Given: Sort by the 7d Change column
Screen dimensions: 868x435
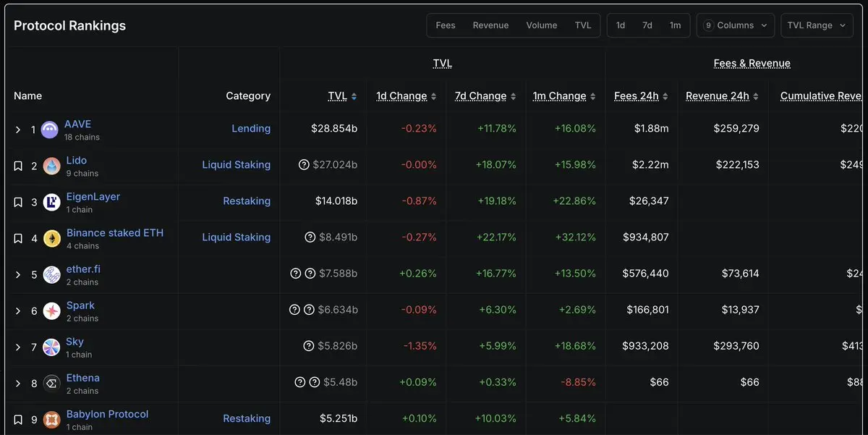Looking at the screenshot, I should pos(485,96).
